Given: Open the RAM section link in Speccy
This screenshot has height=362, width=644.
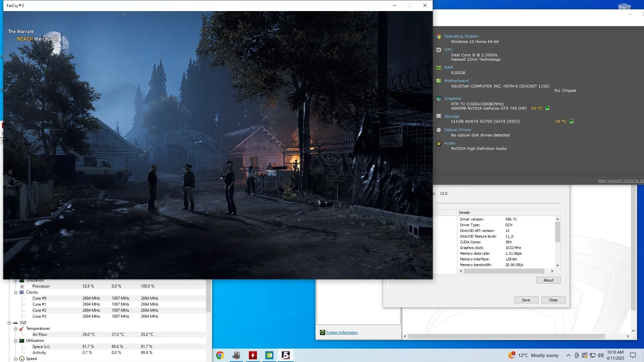Looking at the screenshot, I should pyautogui.click(x=448, y=67).
